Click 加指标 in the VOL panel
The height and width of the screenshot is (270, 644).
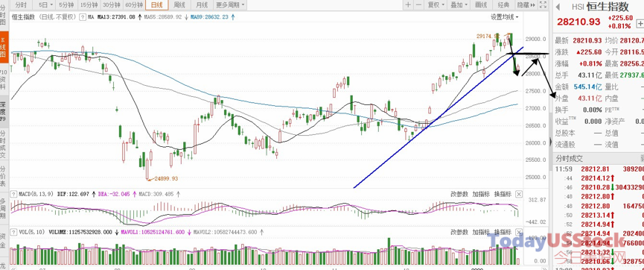tap(481, 232)
